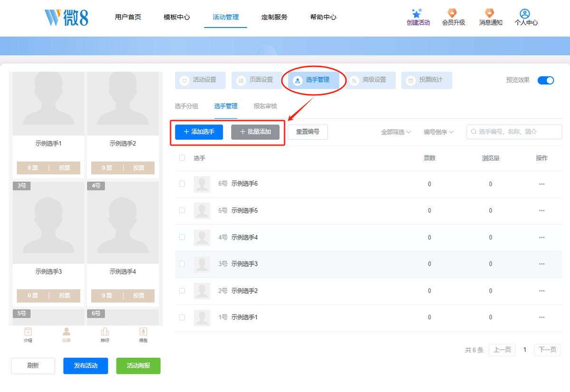This screenshot has height=392, width=570.
Task: Tick checkbox for 3号 示例选手3
Action: (182, 264)
